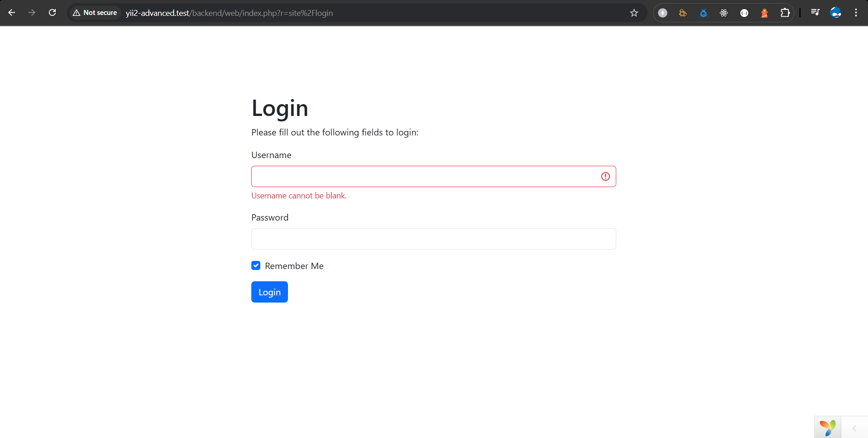The width and height of the screenshot is (868, 438).
Task: Click the Not secure warning indicator
Action: coord(94,13)
